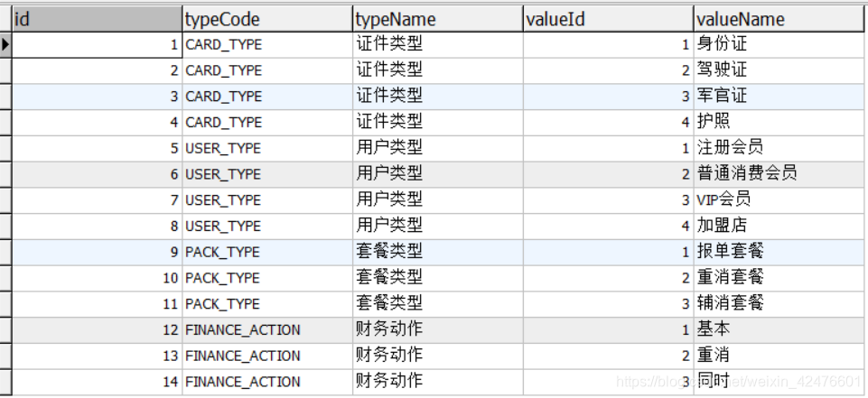868x398 pixels.
Task: Select the current-row marker for row 1
Action: click(x=5, y=45)
